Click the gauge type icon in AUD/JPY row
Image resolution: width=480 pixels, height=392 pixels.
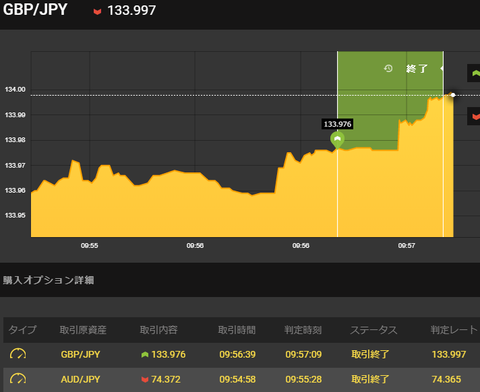(x=18, y=379)
